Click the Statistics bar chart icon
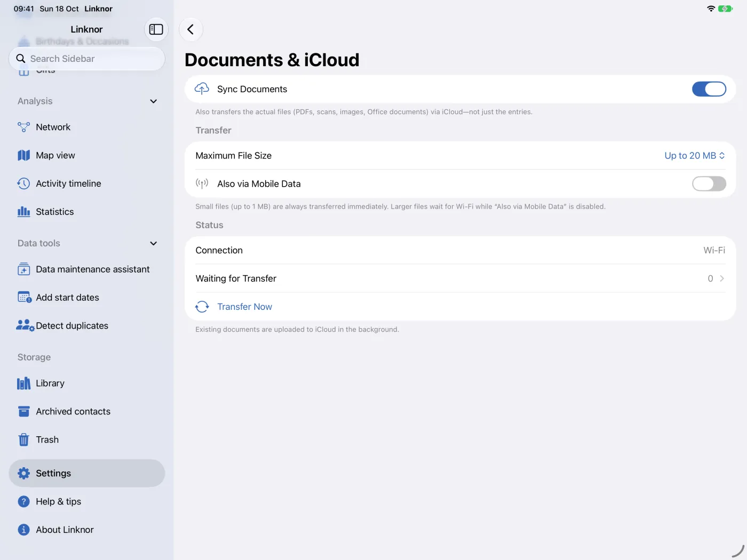 [23, 212]
